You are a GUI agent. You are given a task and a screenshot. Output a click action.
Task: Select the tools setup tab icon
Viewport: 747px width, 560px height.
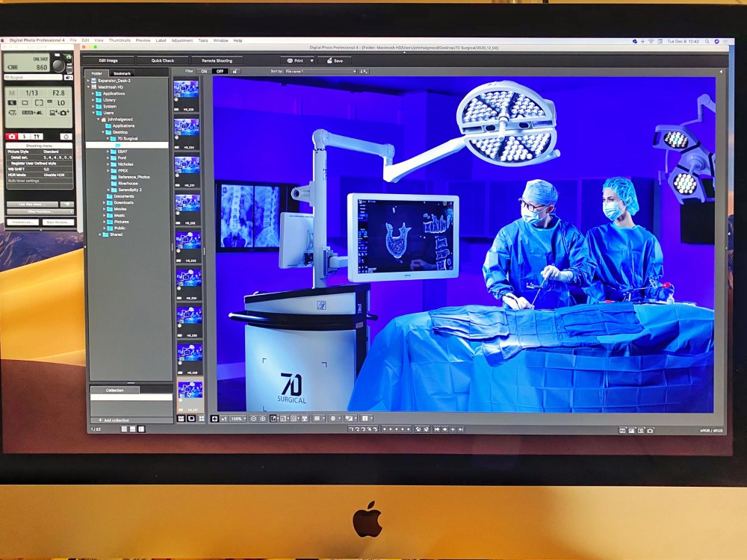tap(37, 137)
